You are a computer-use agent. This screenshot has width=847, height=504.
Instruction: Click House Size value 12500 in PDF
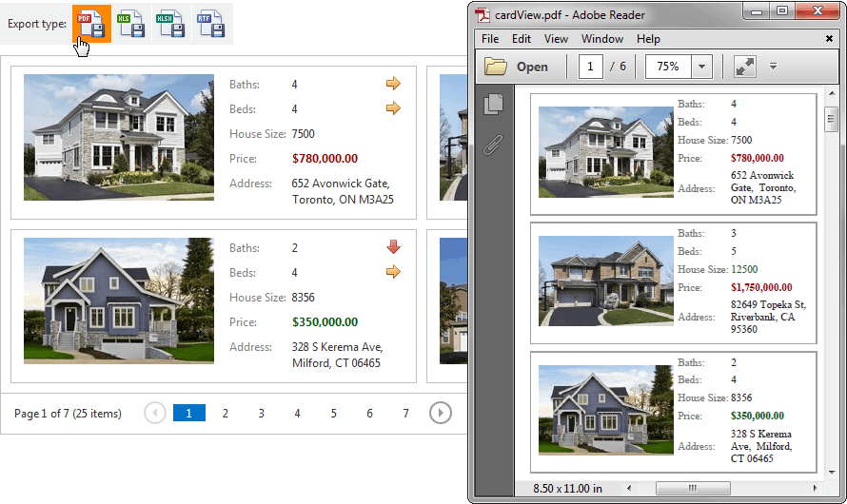[744, 269]
